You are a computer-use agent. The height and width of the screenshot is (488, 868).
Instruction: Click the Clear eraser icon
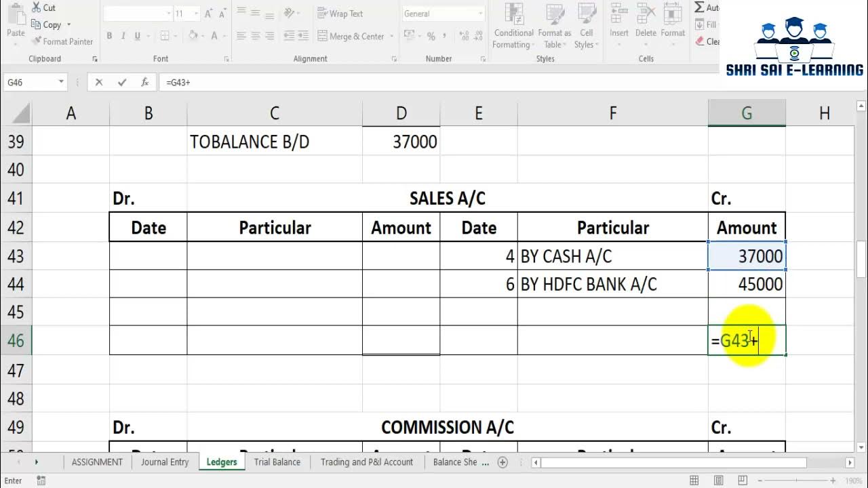[699, 41]
